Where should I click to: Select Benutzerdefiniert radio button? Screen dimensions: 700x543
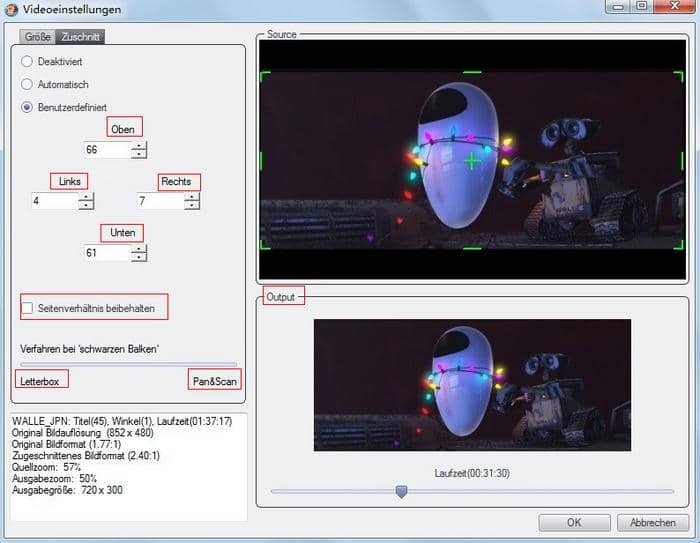(27, 107)
